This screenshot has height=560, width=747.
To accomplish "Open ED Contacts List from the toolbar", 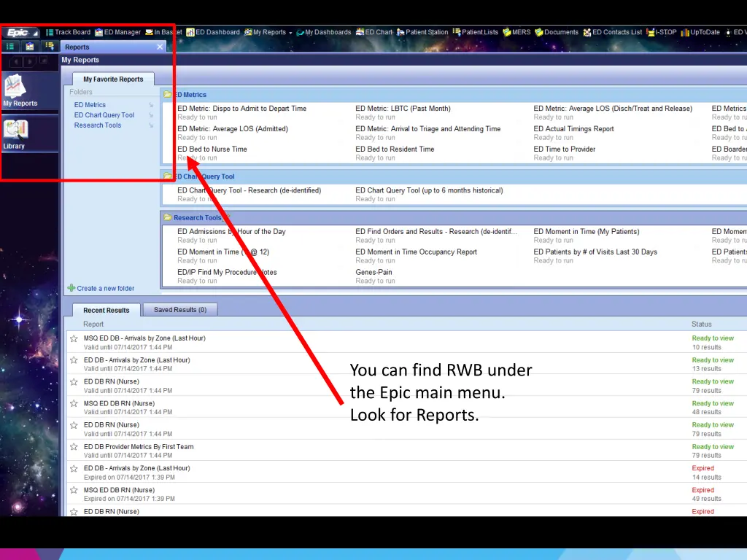I will [613, 32].
